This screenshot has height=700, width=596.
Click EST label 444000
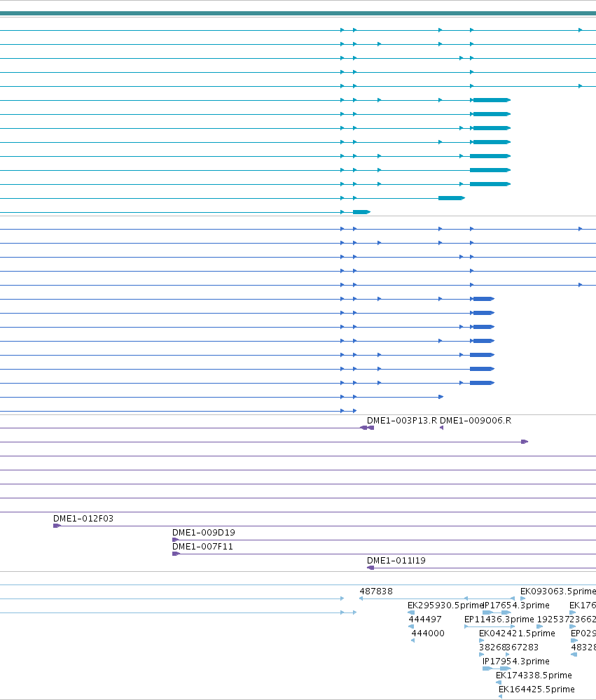pyautogui.click(x=427, y=633)
